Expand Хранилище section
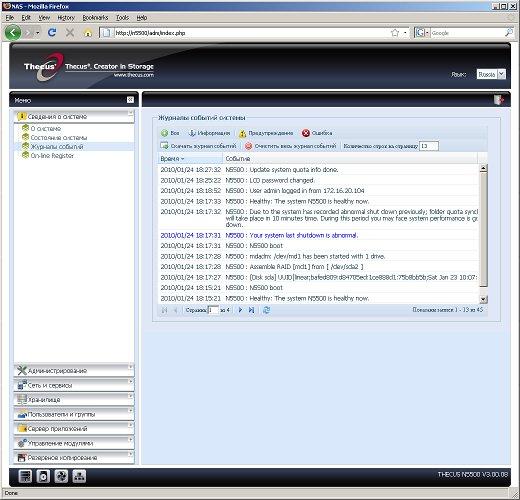This screenshot has height=500, width=520. coord(74,399)
